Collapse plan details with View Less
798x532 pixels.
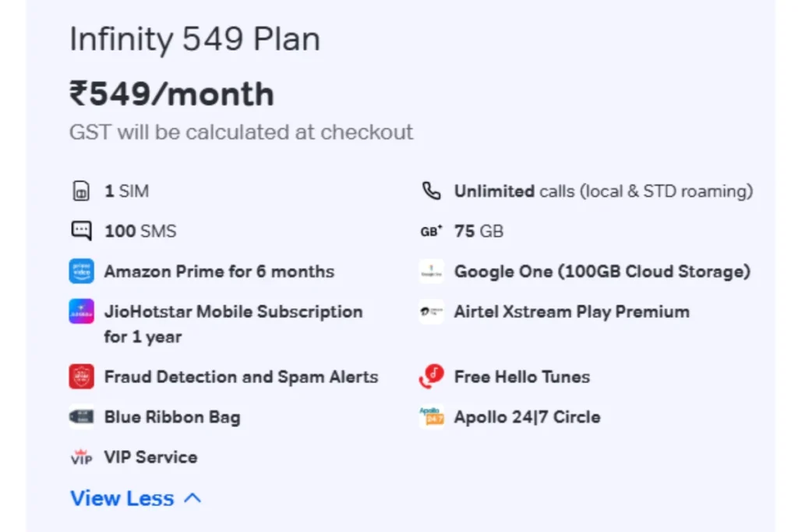click(122, 499)
